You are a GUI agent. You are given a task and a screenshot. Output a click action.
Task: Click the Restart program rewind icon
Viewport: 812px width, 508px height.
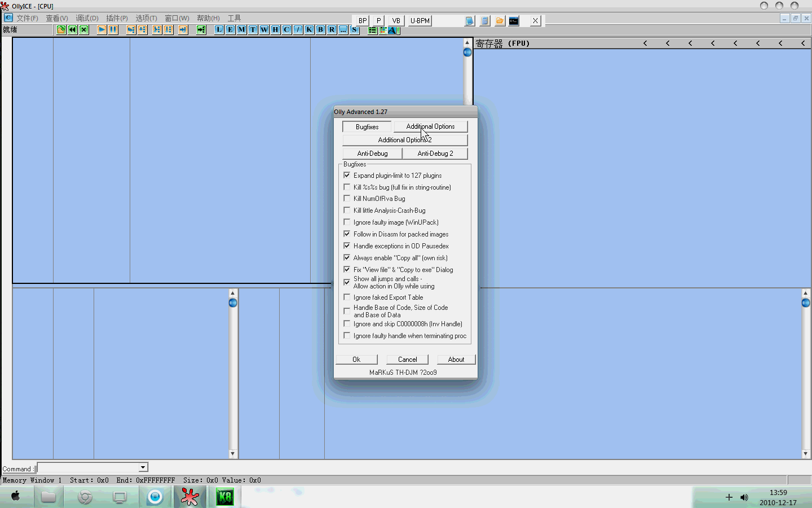pyautogui.click(x=73, y=30)
